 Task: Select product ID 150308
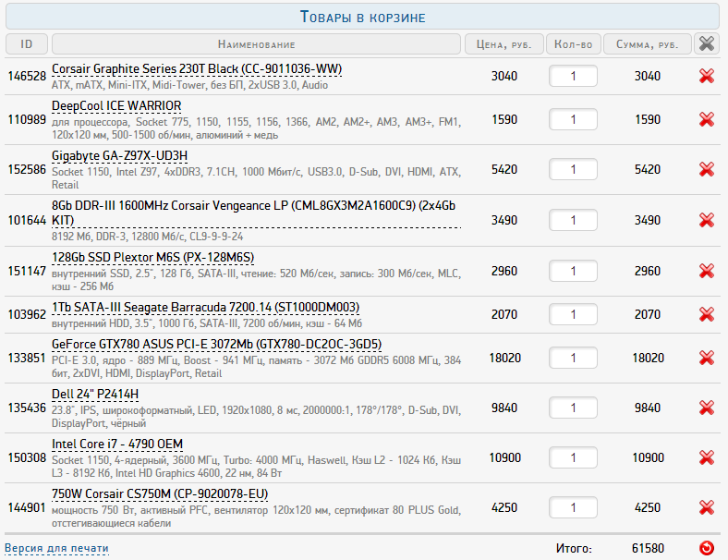[x=27, y=457]
